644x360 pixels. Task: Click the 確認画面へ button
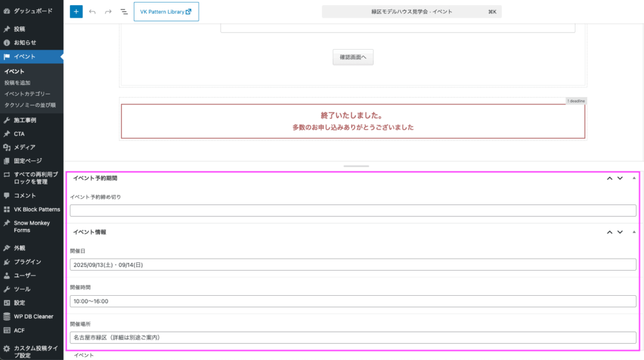pyautogui.click(x=353, y=57)
